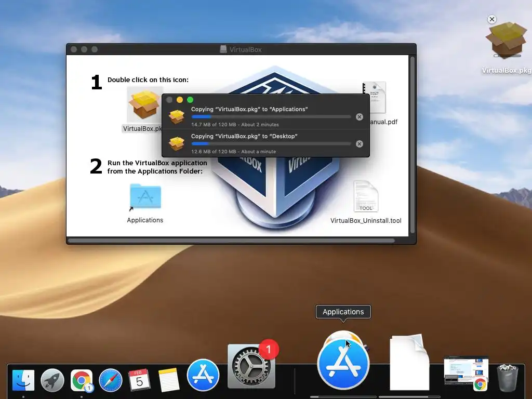Open the Trash in the Dock
The height and width of the screenshot is (399, 532).
tap(508, 378)
